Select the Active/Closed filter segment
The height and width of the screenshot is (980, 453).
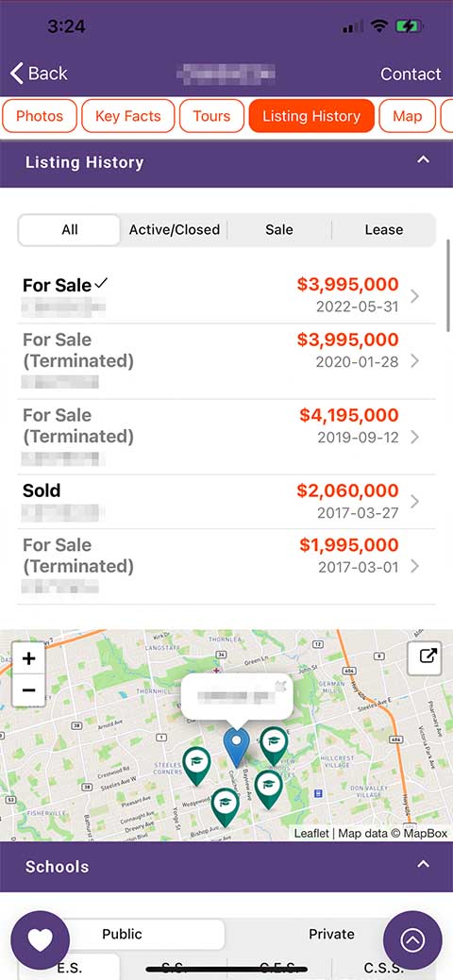tap(174, 230)
